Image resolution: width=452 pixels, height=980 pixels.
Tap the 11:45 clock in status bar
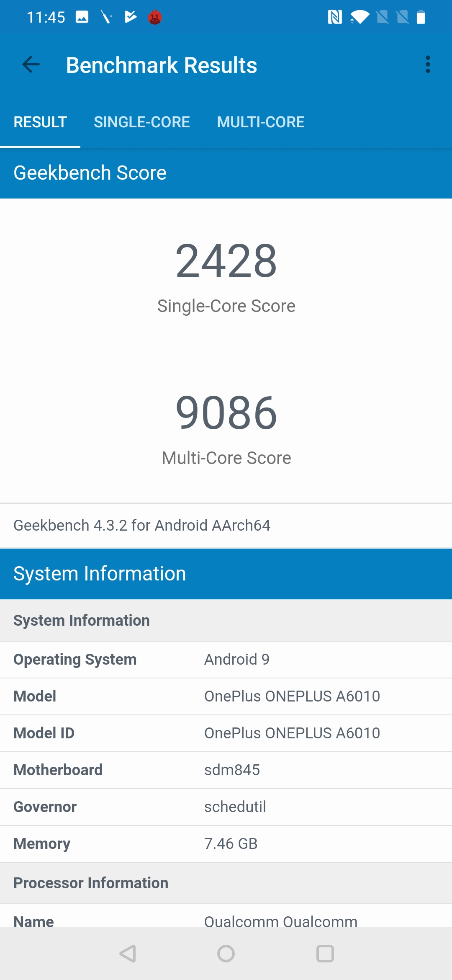pos(46,17)
